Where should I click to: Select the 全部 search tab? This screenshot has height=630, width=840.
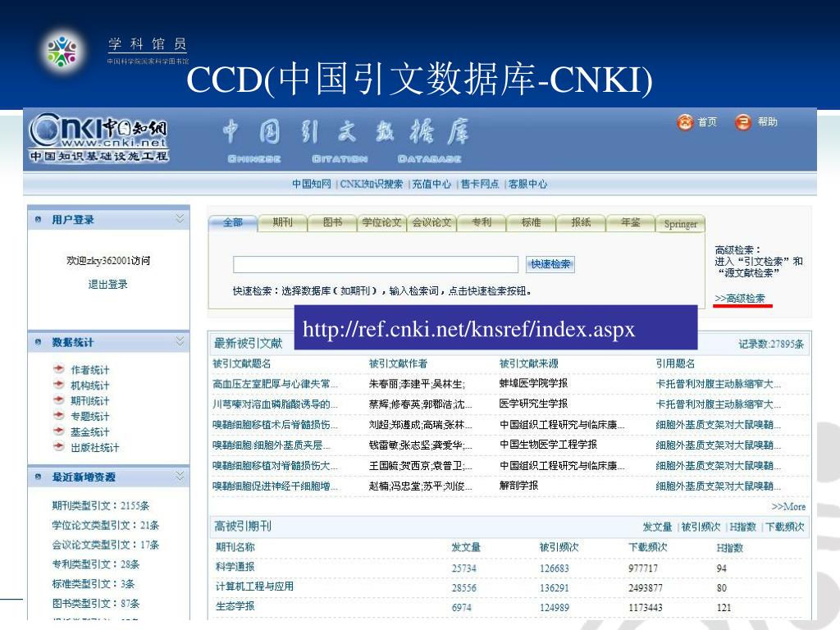point(232,222)
